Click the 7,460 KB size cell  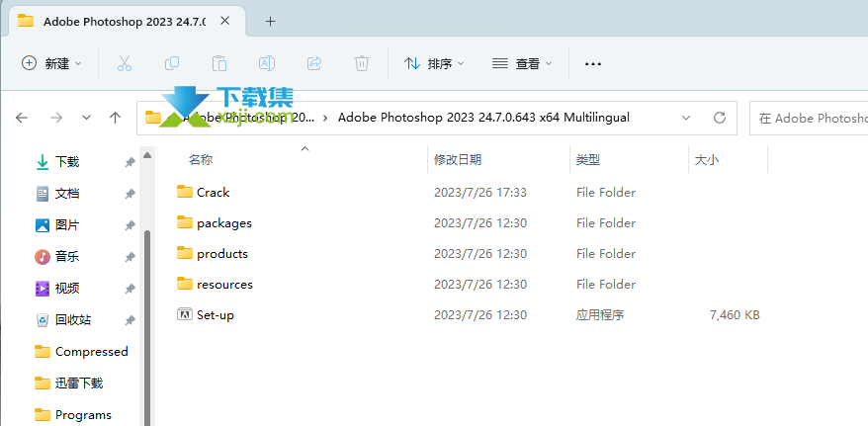[735, 314]
